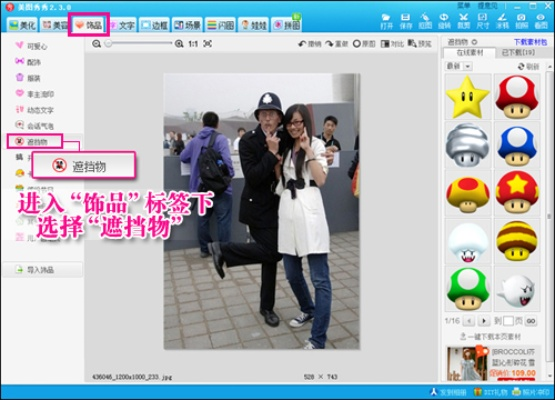Open the 下载素材包 link
555x400 pixels.
(530, 42)
